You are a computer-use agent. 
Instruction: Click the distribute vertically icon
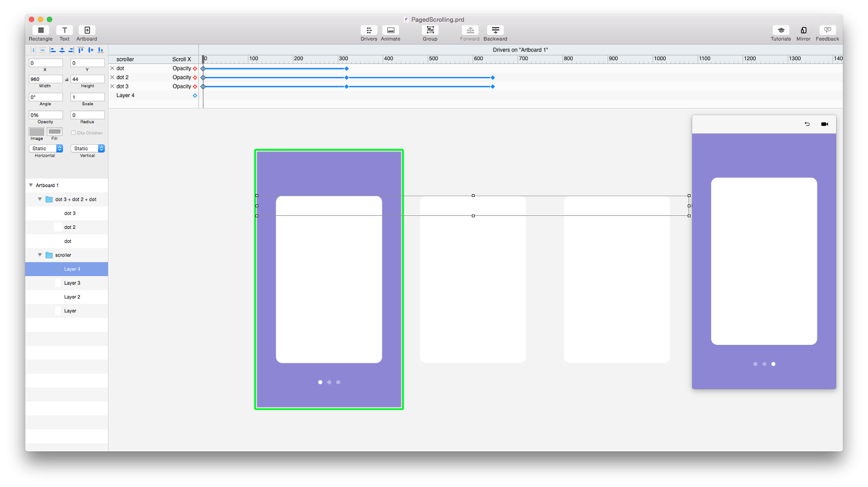(42, 50)
